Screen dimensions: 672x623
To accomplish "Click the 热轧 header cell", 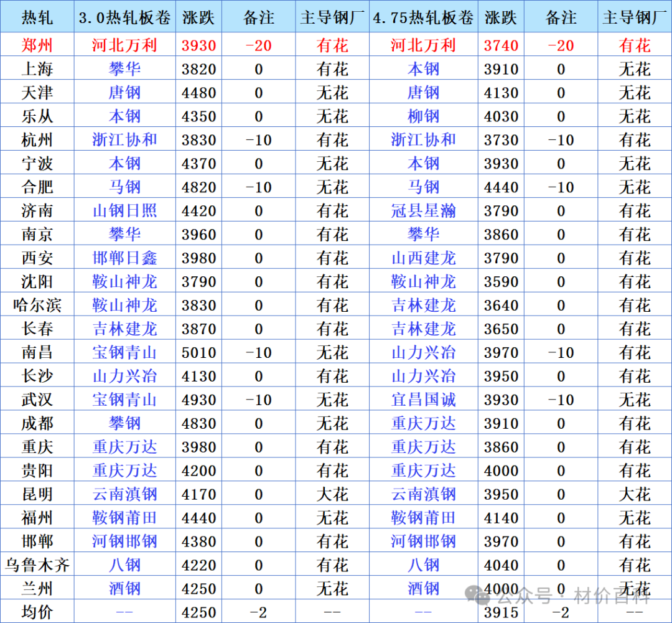I will pyautogui.click(x=37, y=17).
